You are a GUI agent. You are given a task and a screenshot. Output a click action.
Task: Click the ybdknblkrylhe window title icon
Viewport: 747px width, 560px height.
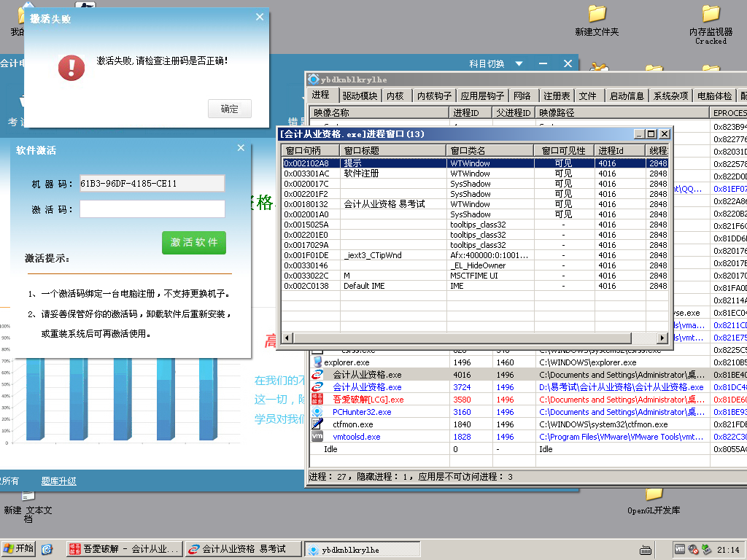[314, 79]
